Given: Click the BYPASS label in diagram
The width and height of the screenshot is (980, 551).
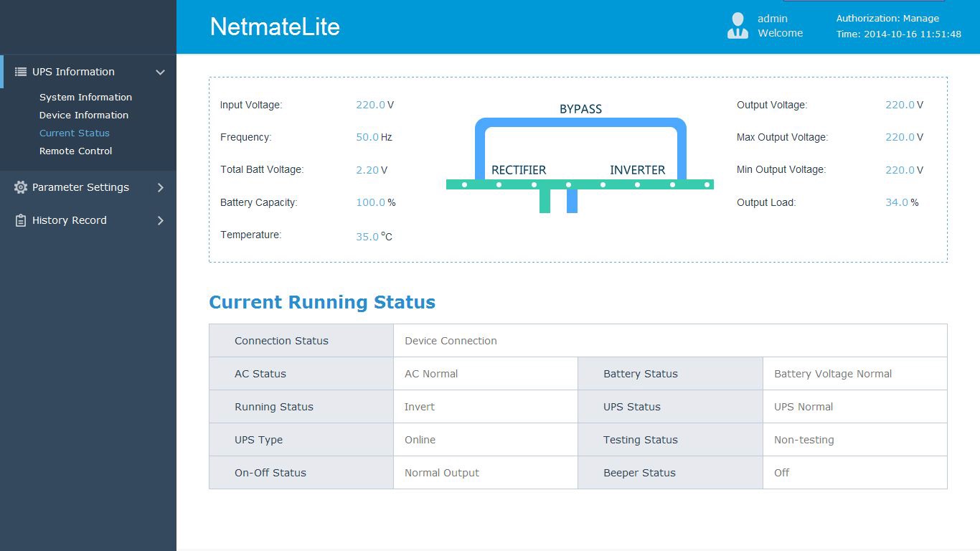Looking at the screenshot, I should (x=580, y=109).
